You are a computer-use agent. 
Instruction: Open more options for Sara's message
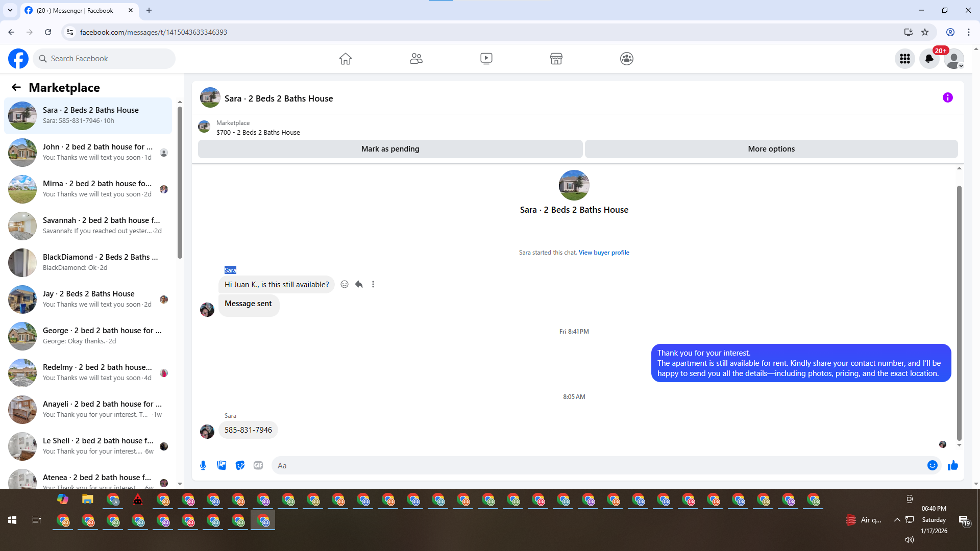[x=373, y=284]
